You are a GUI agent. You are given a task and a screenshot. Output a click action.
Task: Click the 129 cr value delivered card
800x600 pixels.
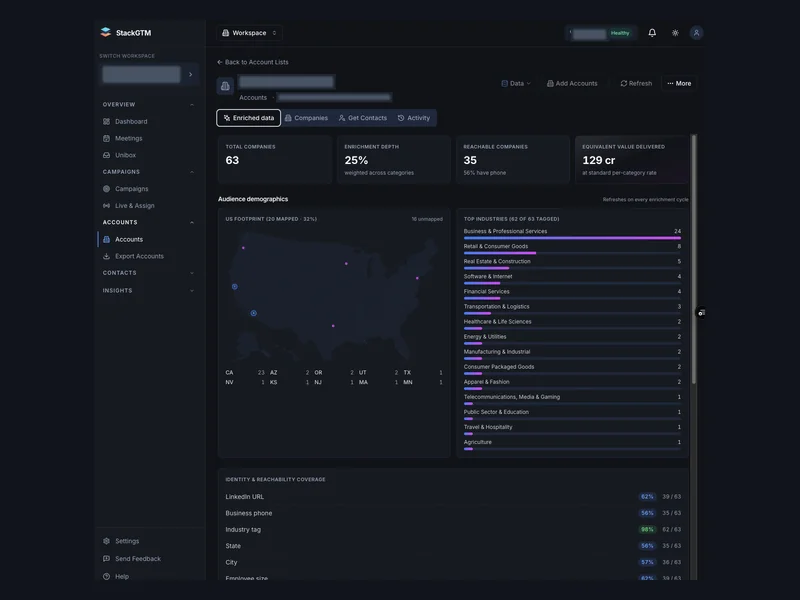632,160
